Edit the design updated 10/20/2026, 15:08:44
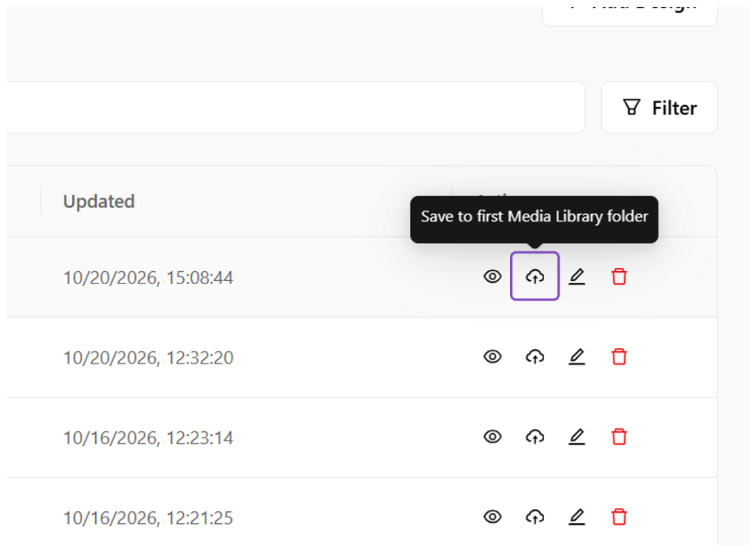Image resolution: width=756 pixels, height=552 pixels. (577, 277)
